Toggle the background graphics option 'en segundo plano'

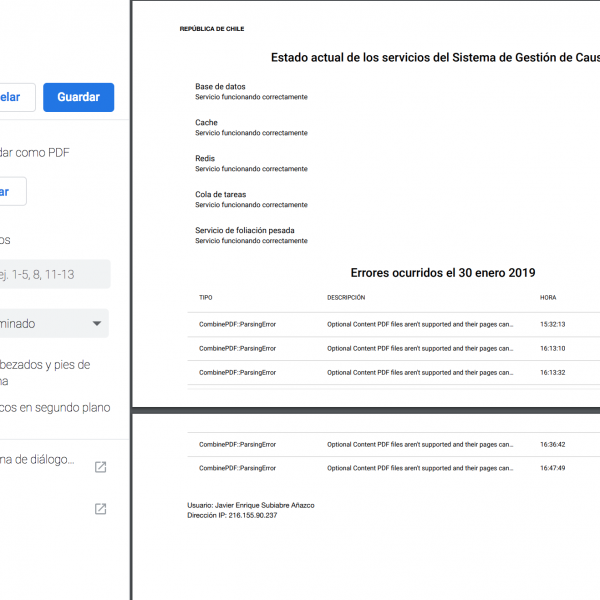55,408
